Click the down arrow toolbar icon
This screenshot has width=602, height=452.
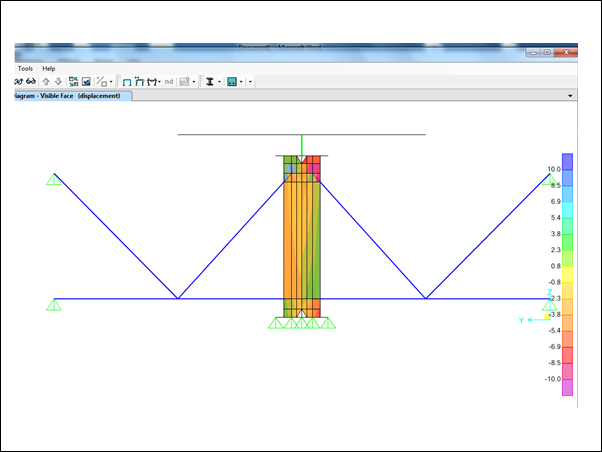coord(58,81)
